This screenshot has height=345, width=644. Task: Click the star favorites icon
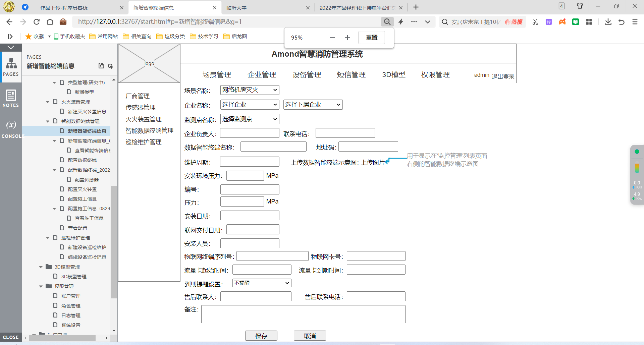tap(29, 36)
